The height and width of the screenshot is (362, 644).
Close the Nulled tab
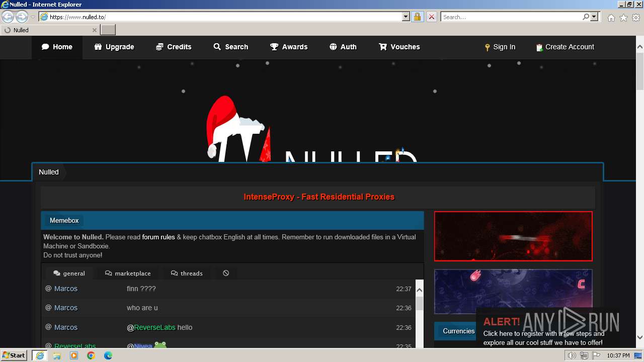point(94,30)
